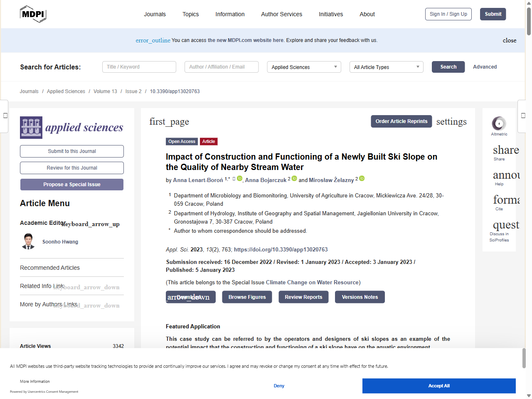Click the Applied Sciences journal logo
Screen dimensions: 532x399
(x=71, y=128)
